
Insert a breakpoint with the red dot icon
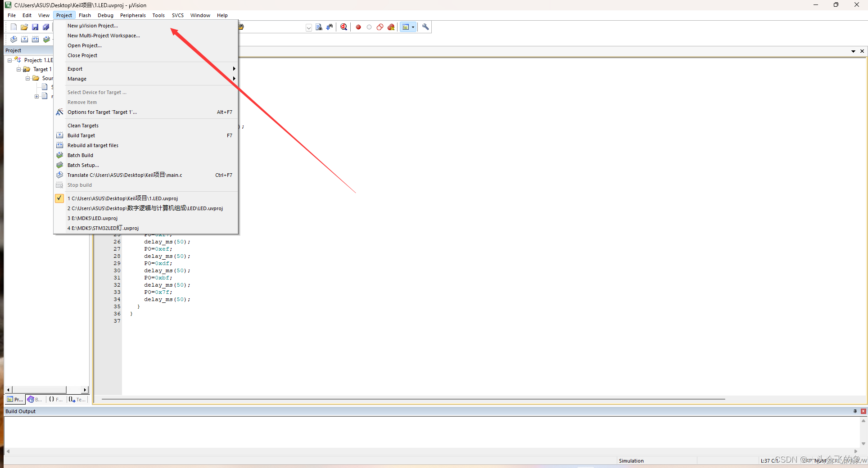pos(358,27)
